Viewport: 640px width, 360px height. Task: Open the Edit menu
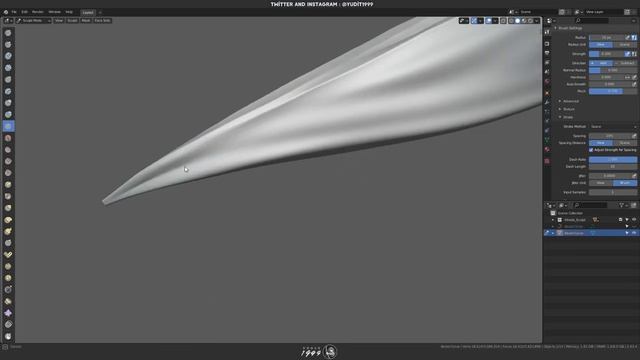[x=24, y=12]
